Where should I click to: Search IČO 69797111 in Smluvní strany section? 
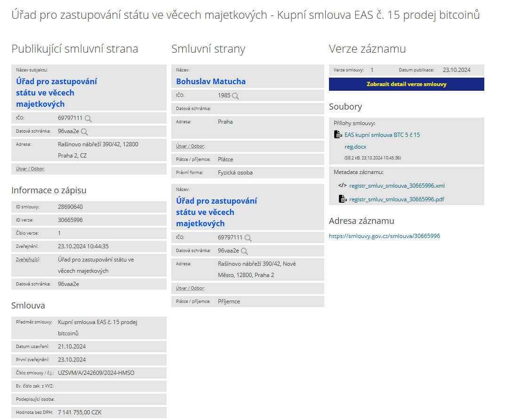click(248, 238)
